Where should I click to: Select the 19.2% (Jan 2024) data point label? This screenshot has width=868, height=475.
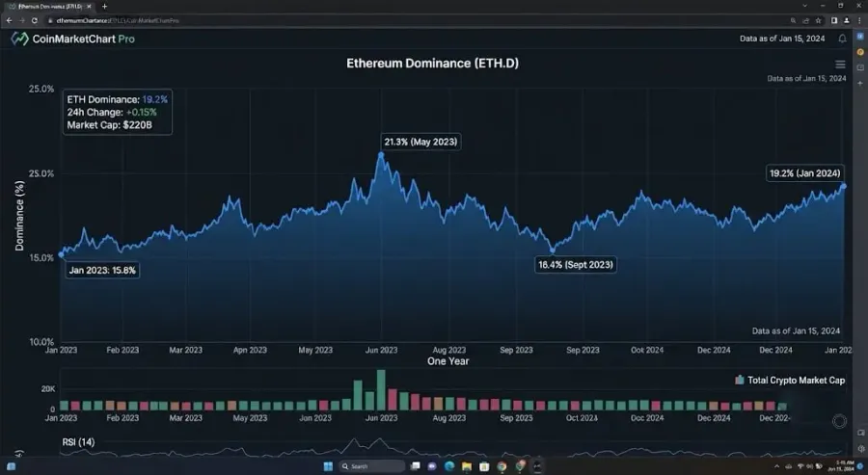click(x=805, y=173)
